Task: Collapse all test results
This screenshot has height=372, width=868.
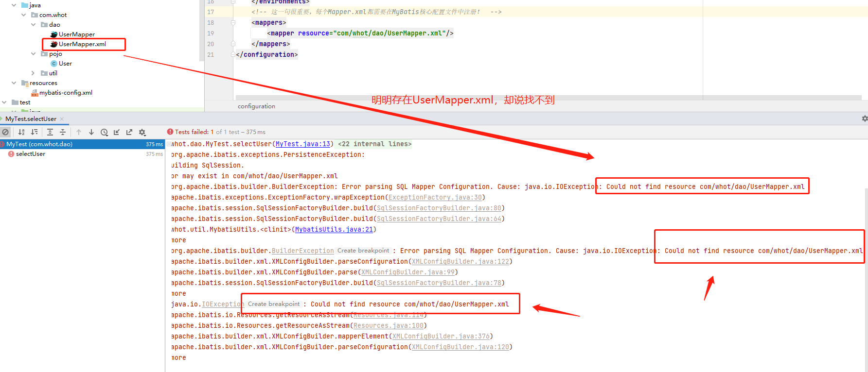Action: (x=63, y=132)
